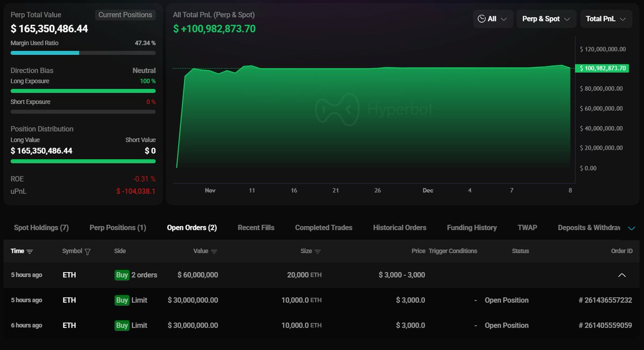Switch to Perp Positions tab
This screenshot has height=350, width=644.
(x=118, y=228)
